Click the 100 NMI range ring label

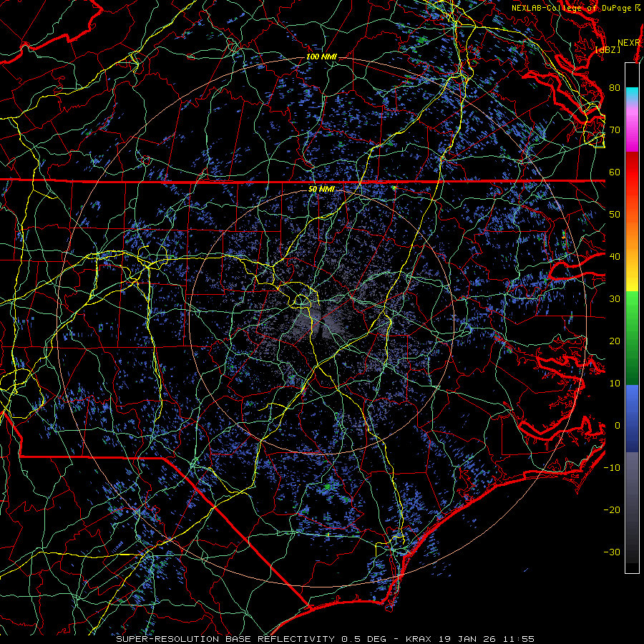[321, 57]
